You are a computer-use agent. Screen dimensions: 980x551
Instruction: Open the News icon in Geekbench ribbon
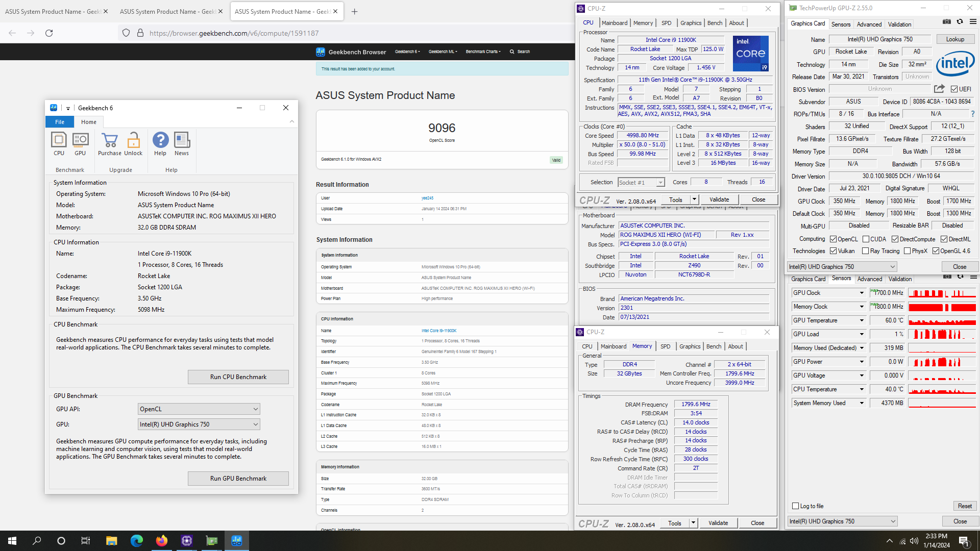pyautogui.click(x=182, y=144)
